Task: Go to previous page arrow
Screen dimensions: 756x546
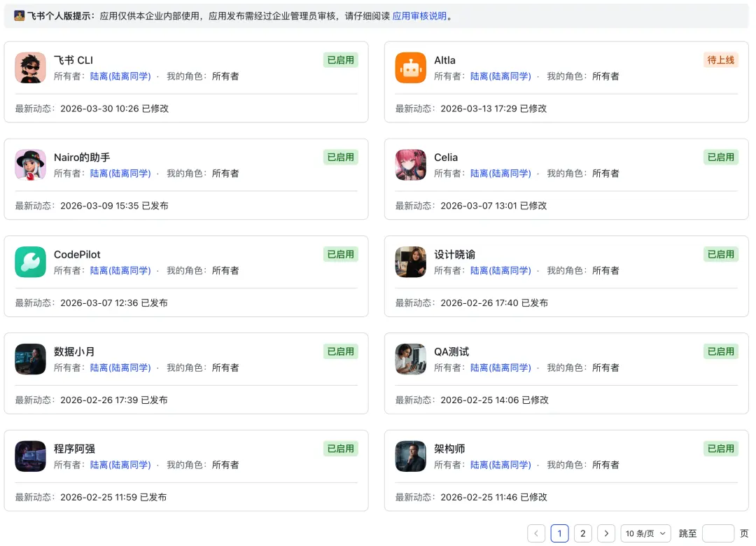Action: coord(536,533)
